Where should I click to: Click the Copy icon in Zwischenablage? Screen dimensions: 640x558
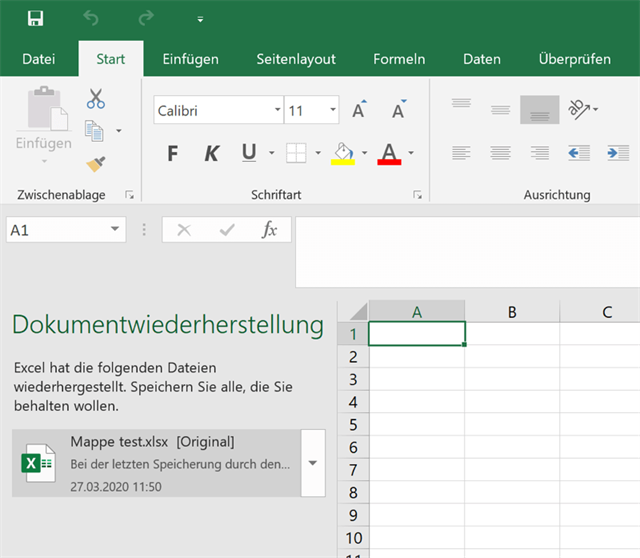95,130
